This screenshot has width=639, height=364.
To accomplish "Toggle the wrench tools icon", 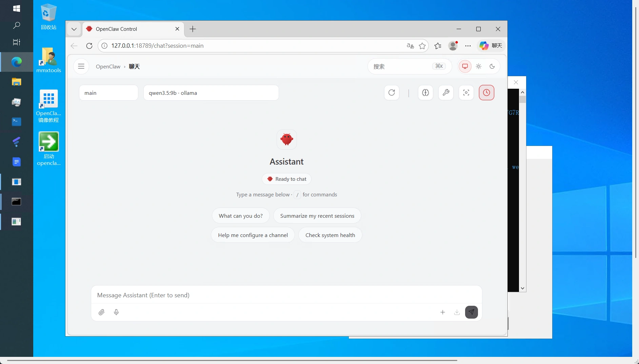I will tap(446, 93).
